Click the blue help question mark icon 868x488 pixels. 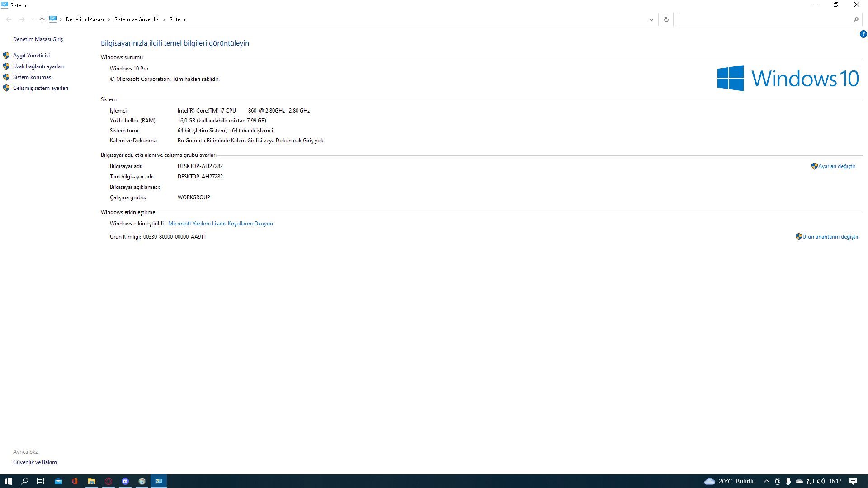pos(863,34)
